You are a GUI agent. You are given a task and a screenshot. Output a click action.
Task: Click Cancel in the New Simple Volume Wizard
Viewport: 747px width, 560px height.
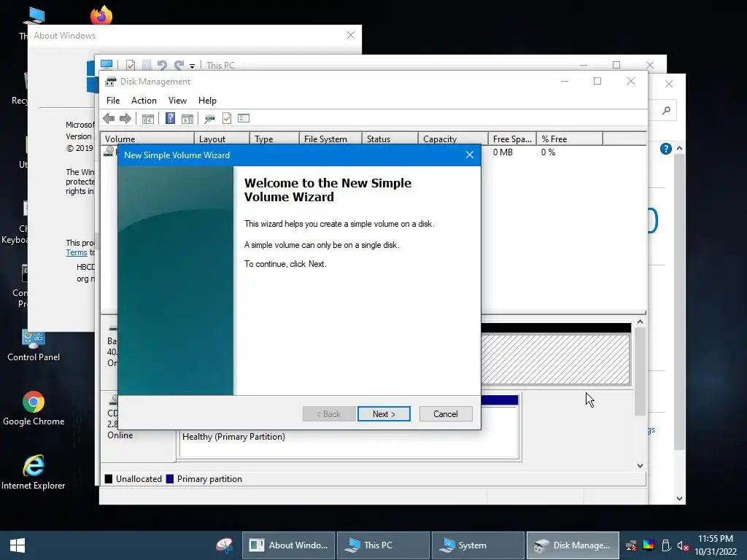tap(446, 414)
